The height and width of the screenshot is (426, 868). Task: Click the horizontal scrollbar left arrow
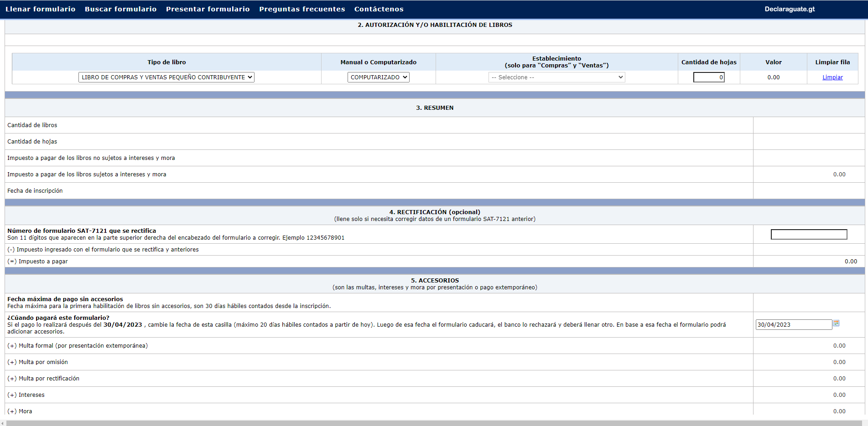point(3,423)
